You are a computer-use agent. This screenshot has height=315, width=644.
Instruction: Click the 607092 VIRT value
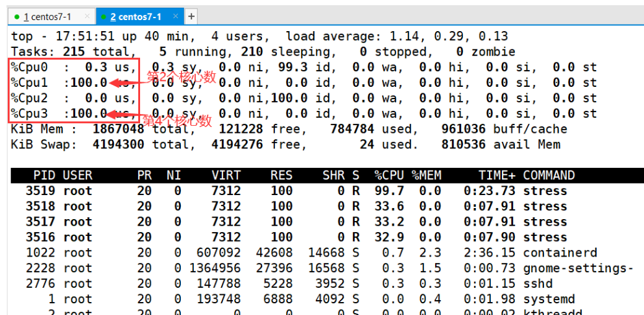point(219,253)
